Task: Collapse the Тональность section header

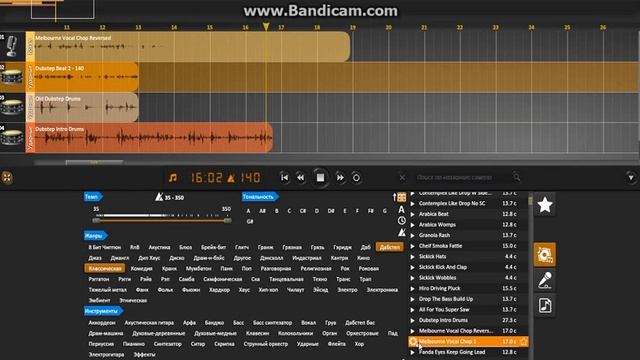Action: pos(260,197)
